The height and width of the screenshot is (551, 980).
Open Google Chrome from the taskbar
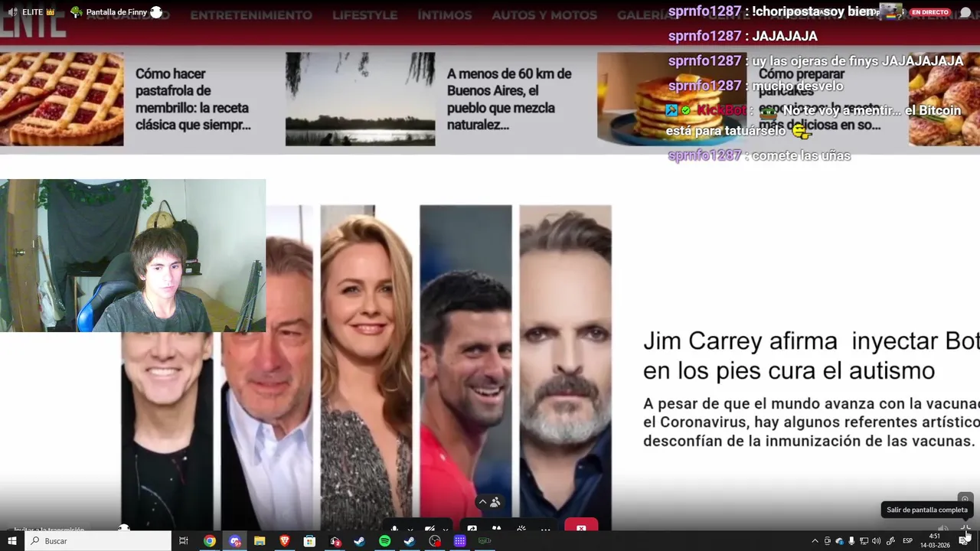(209, 541)
